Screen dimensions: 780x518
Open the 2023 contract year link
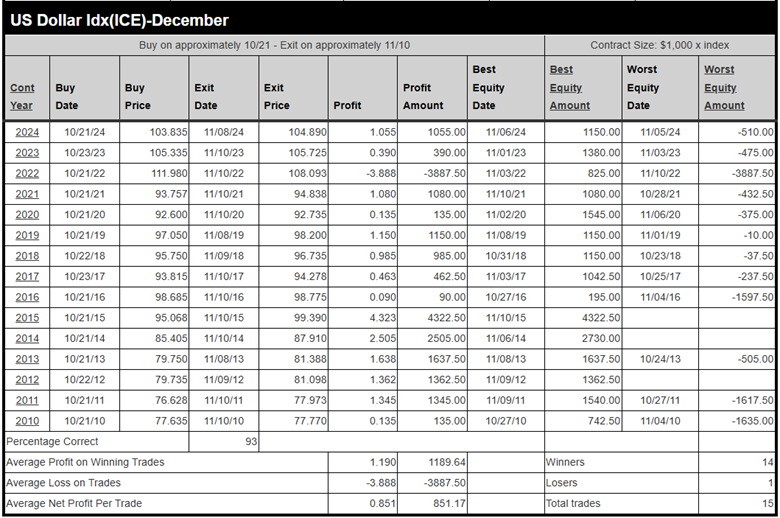coord(27,153)
